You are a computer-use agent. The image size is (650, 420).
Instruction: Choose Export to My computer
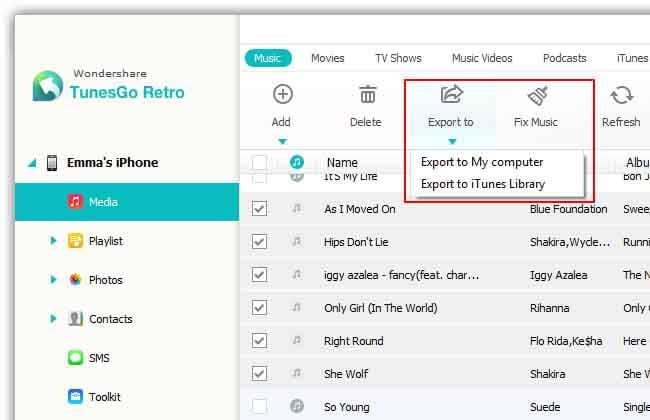coord(482,162)
